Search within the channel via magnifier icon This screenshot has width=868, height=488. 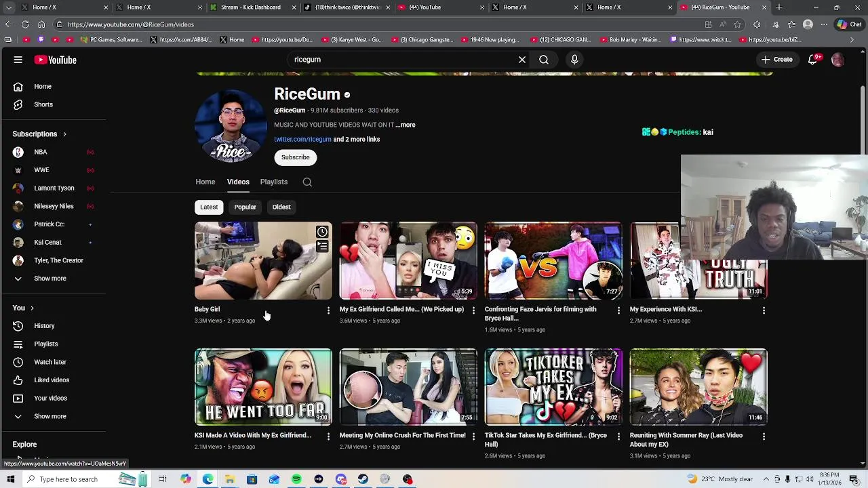pyautogui.click(x=307, y=182)
